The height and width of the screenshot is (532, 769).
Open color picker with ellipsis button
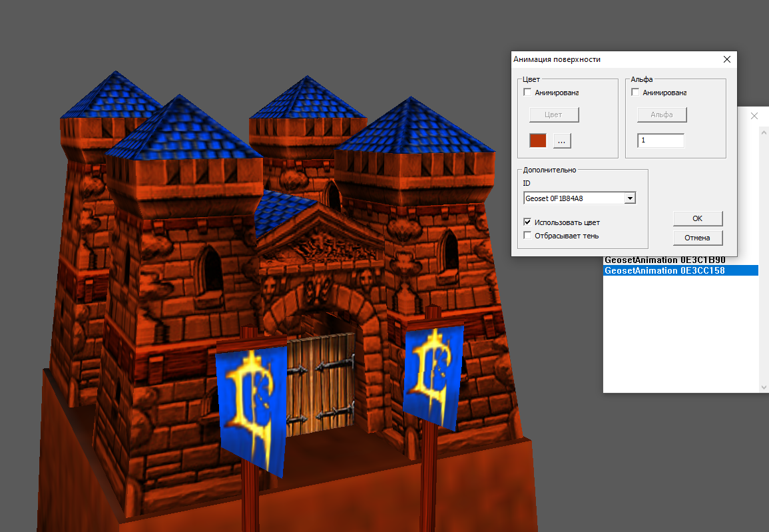[x=562, y=140]
